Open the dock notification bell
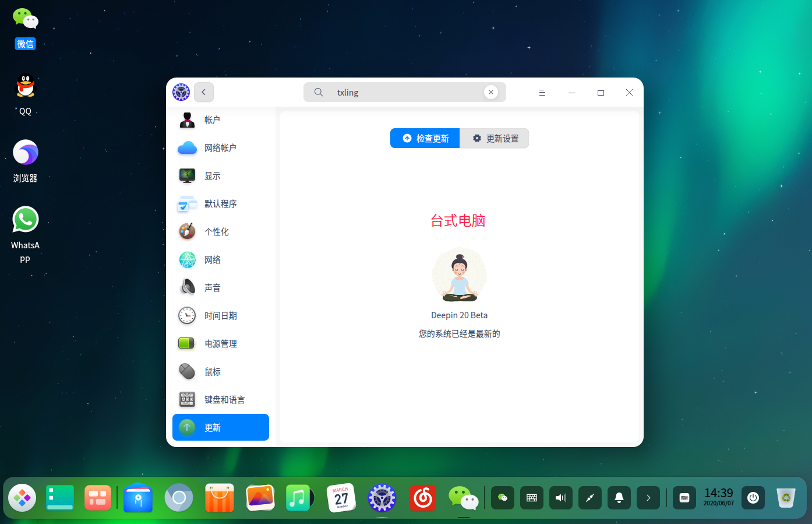The width and height of the screenshot is (812, 524). 619,498
